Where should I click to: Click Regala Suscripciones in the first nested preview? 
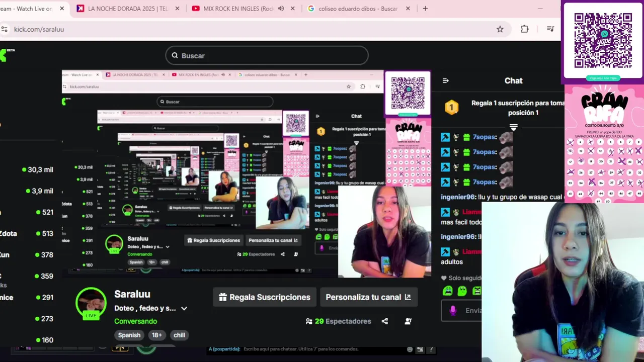coord(214,240)
